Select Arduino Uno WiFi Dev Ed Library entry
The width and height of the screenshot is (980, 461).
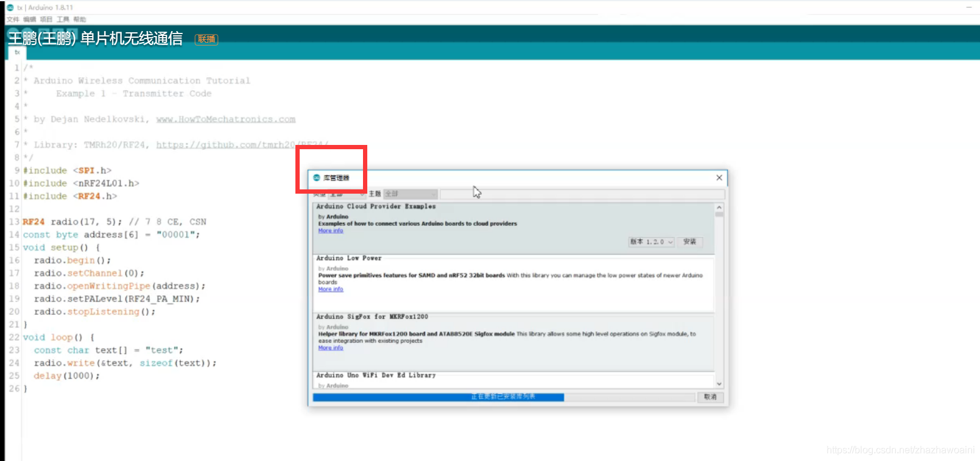tap(513, 380)
